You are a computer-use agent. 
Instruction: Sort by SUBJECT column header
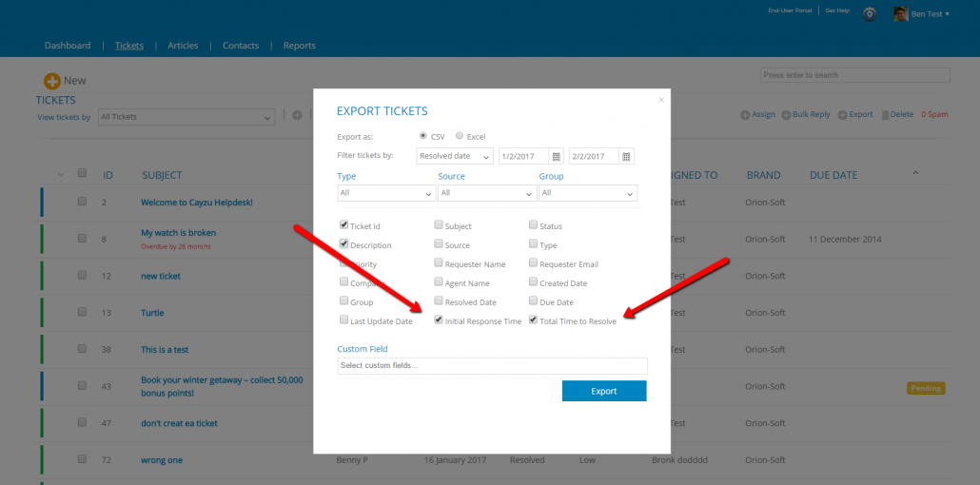coord(162,175)
